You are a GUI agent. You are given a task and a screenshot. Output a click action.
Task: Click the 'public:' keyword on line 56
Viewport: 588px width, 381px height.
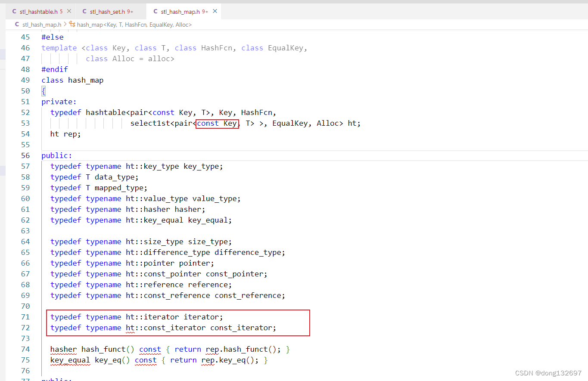coord(57,155)
